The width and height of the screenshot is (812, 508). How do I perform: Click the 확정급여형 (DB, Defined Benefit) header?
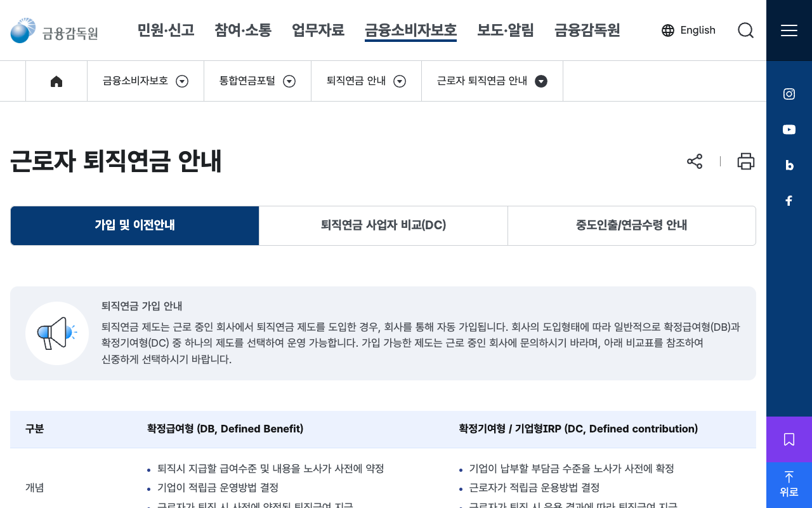click(225, 429)
